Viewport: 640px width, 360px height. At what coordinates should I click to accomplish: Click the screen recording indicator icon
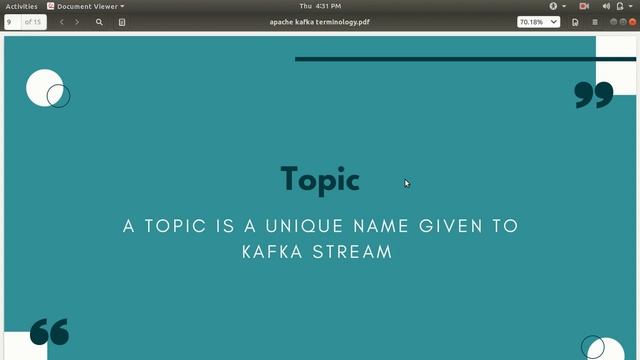click(x=584, y=6)
